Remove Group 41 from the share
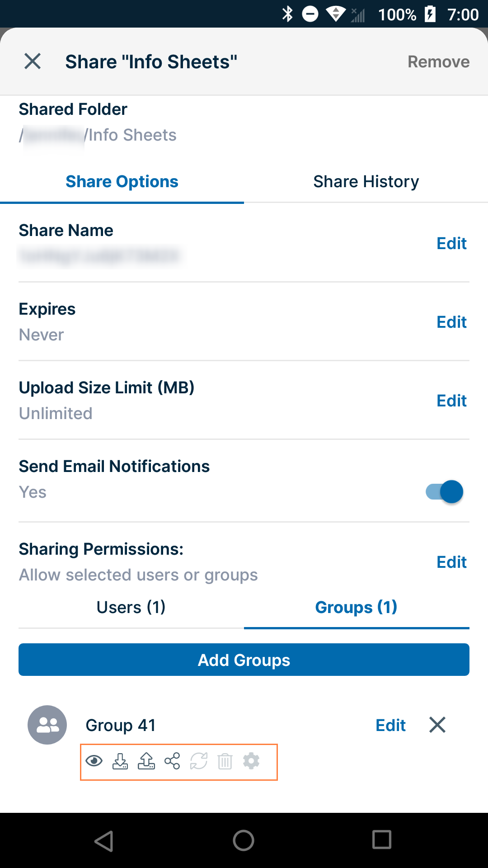 pos(437,725)
